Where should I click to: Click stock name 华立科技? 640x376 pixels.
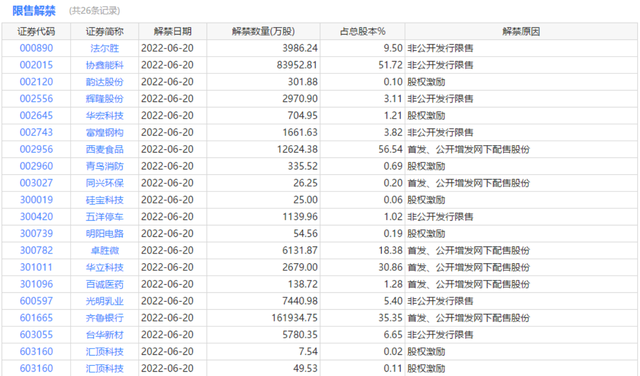pyautogui.click(x=104, y=267)
